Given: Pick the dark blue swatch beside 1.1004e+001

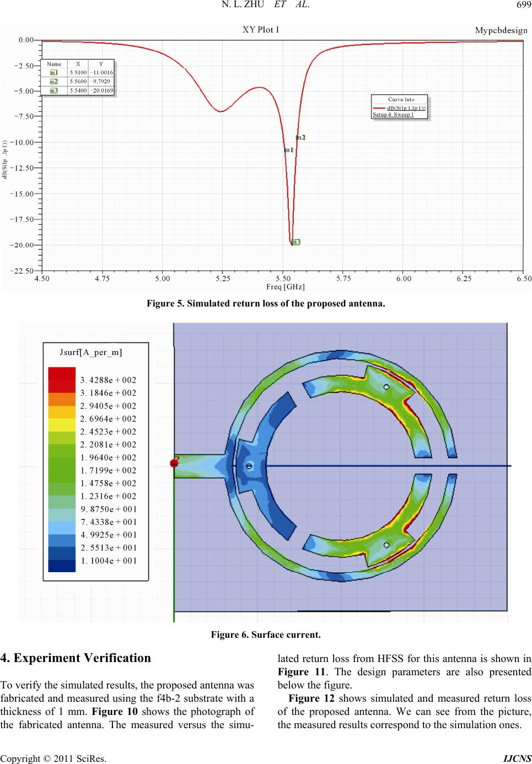Looking at the screenshot, I should [62, 567].
